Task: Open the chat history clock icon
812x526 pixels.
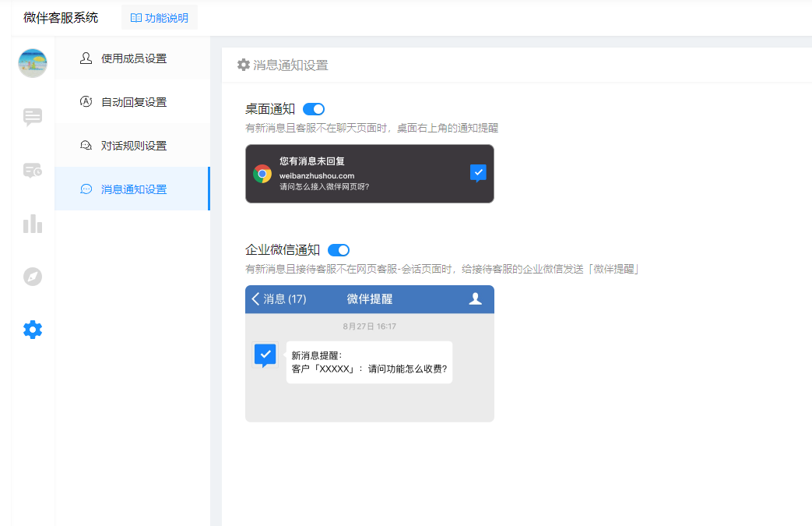Action: pos(33,170)
